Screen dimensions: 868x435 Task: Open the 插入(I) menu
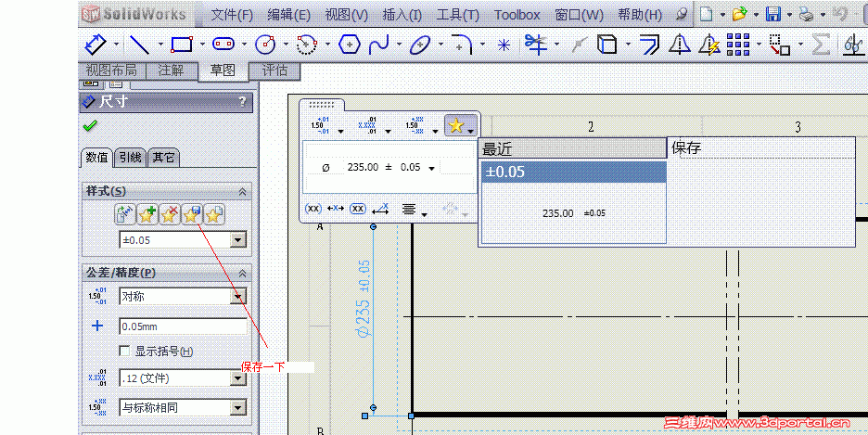click(402, 15)
